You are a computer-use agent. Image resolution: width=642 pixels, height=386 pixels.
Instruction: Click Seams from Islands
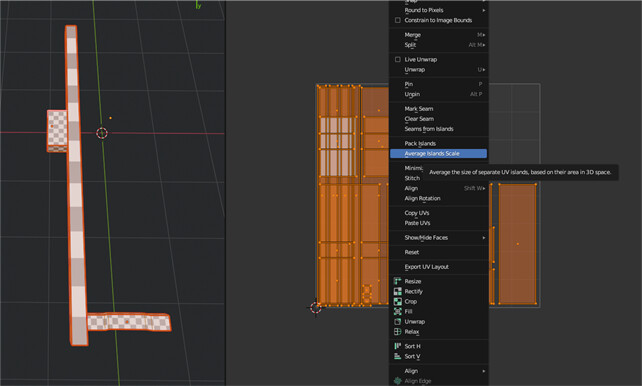click(x=439, y=129)
